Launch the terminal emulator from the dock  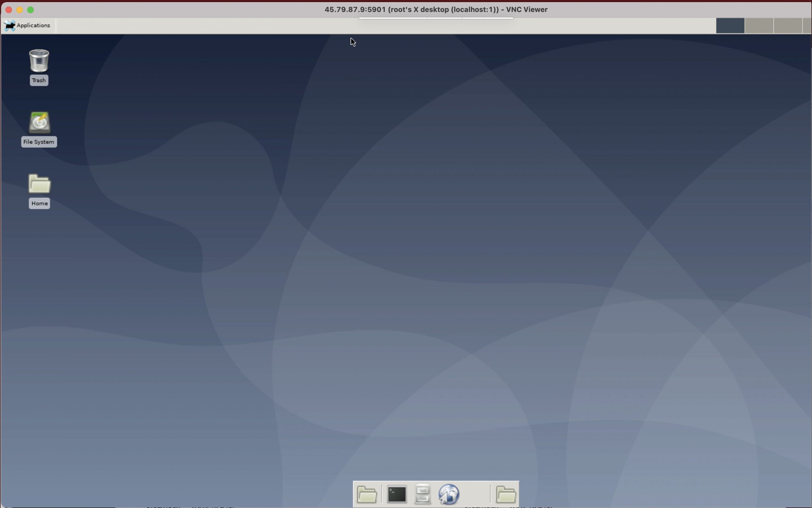[x=397, y=494]
